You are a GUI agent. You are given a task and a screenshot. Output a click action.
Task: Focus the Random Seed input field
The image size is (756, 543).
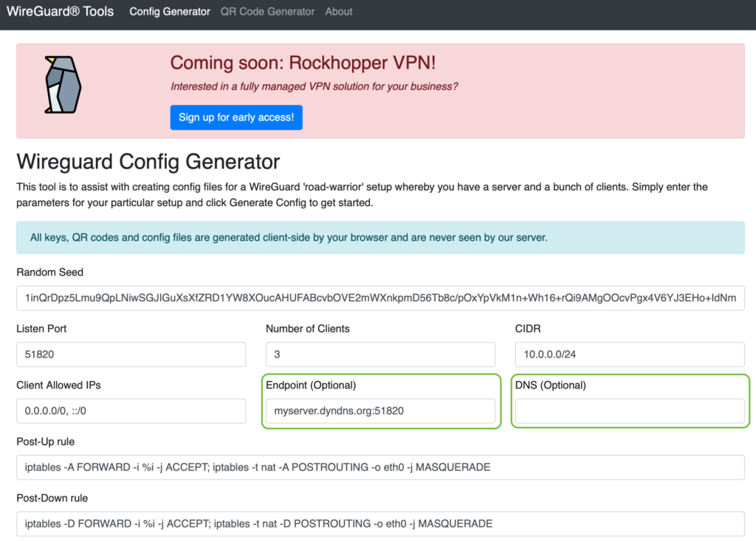pos(380,298)
